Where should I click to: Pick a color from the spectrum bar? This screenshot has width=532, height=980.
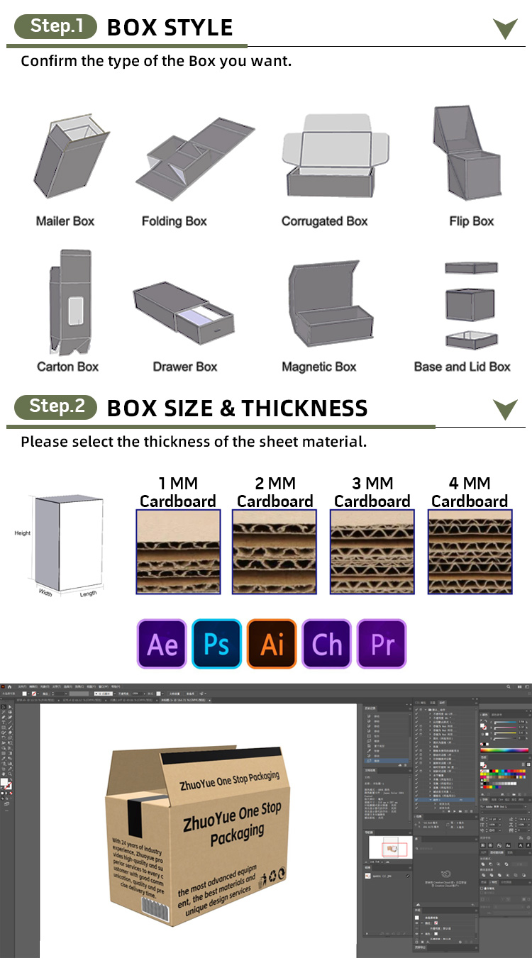tap(504, 750)
